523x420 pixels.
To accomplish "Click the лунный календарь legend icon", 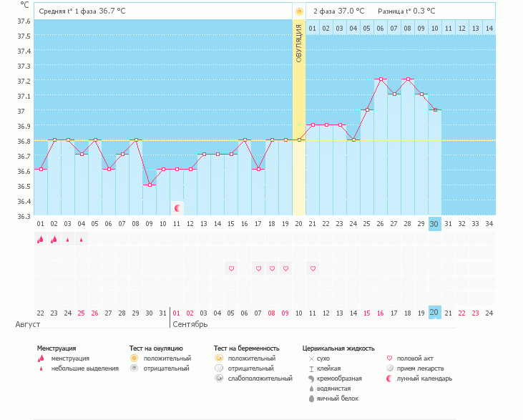I will (x=389, y=378).
